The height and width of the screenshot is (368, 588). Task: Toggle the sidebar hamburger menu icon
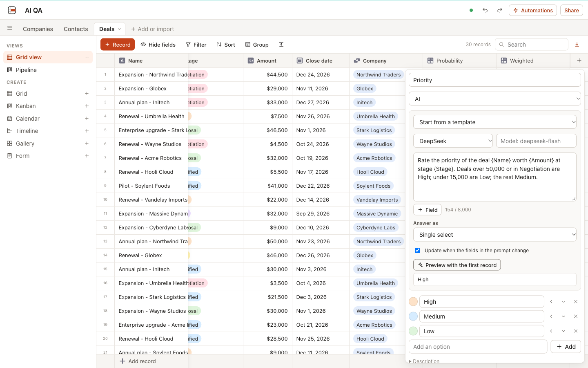tap(10, 28)
